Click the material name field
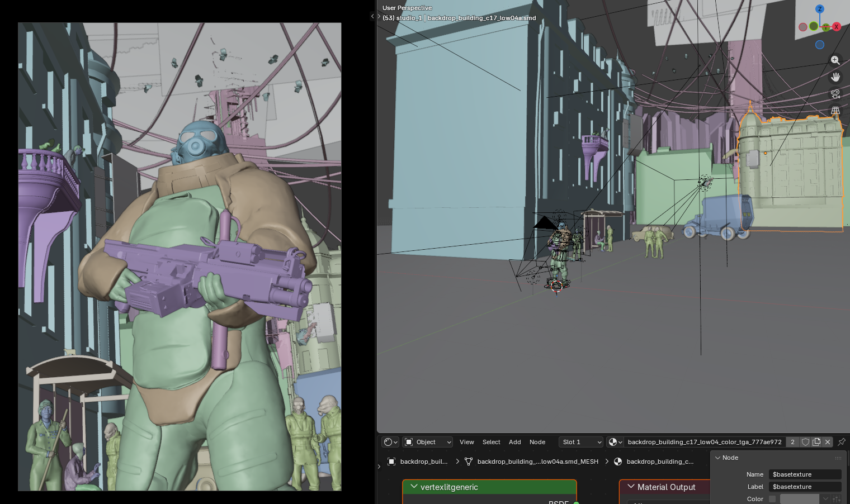 pyautogui.click(x=705, y=442)
